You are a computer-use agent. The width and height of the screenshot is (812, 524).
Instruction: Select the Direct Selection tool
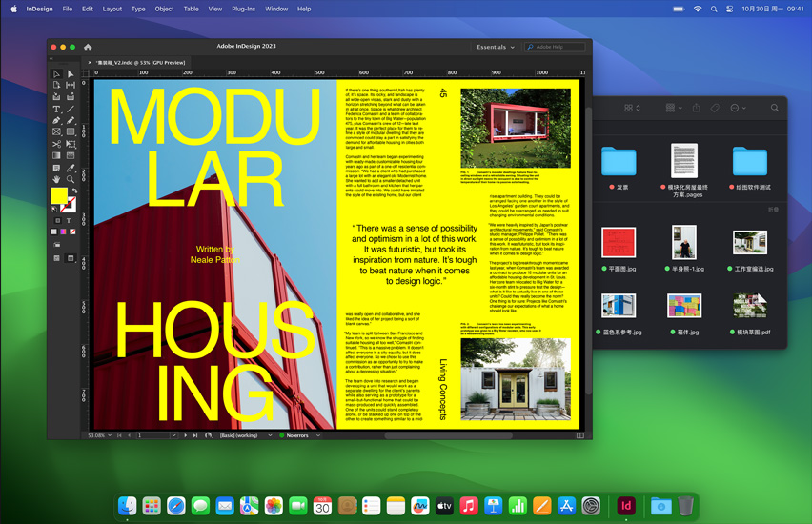point(71,73)
